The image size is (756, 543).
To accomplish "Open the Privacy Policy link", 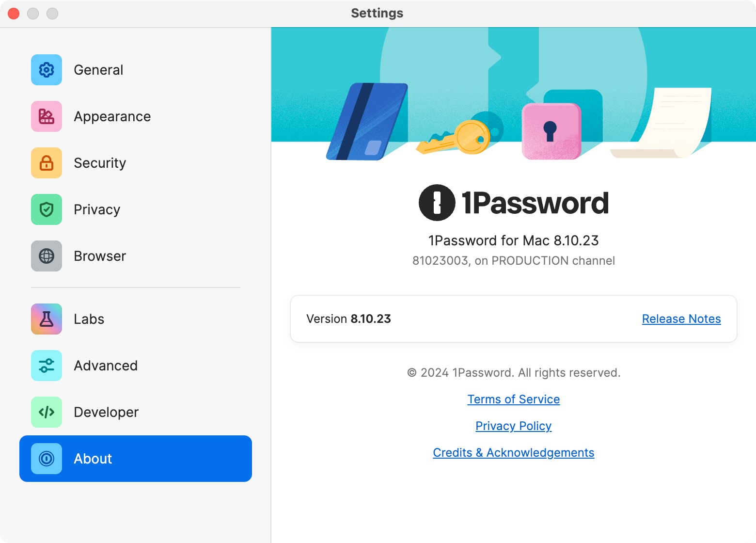I will tap(514, 426).
